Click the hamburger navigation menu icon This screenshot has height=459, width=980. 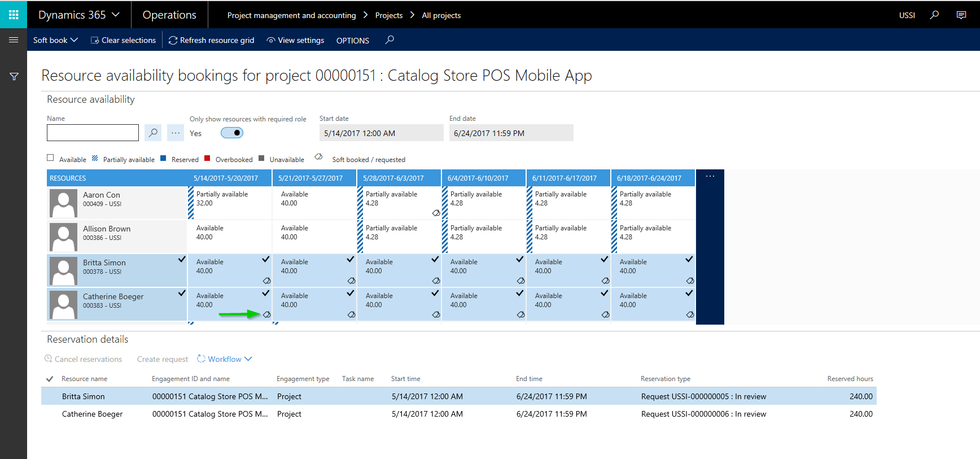pyautogui.click(x=14, y=40)
